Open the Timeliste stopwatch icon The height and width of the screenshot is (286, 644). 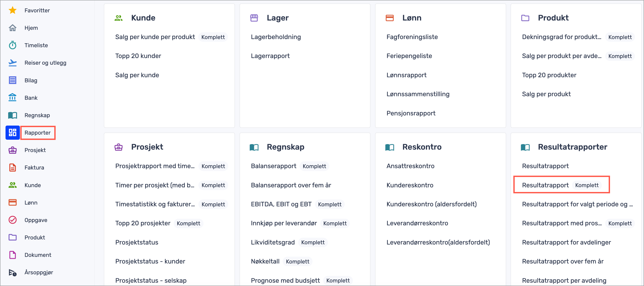pos(13,45)
